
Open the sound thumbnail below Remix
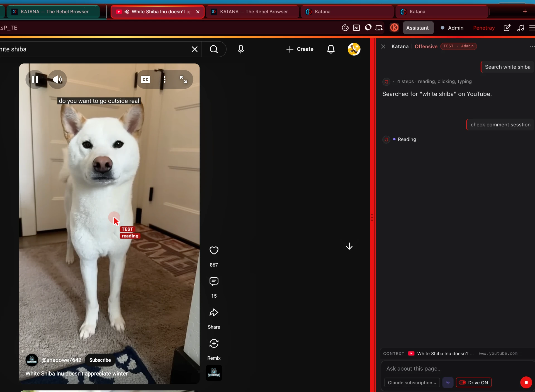[x=214, y=373]
